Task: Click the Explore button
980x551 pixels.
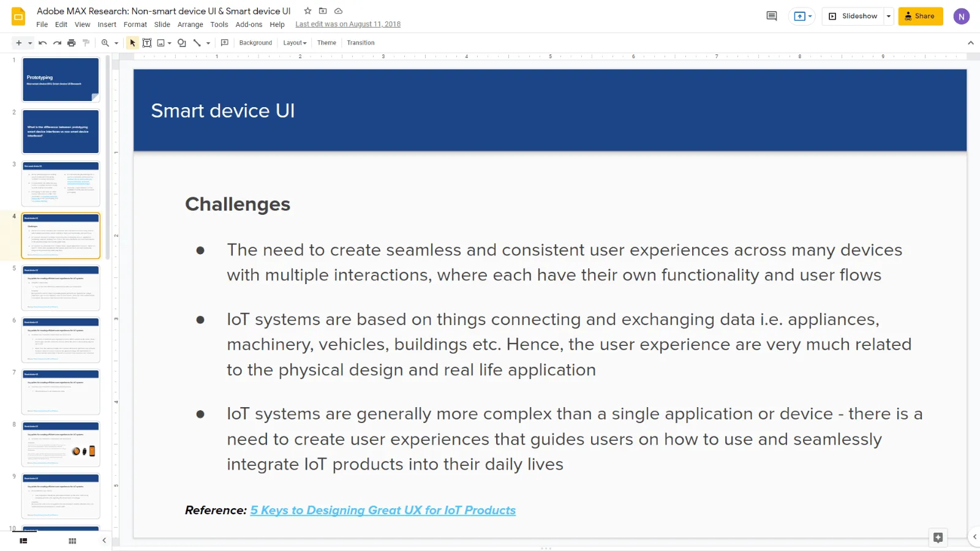Action: point(938,538)
